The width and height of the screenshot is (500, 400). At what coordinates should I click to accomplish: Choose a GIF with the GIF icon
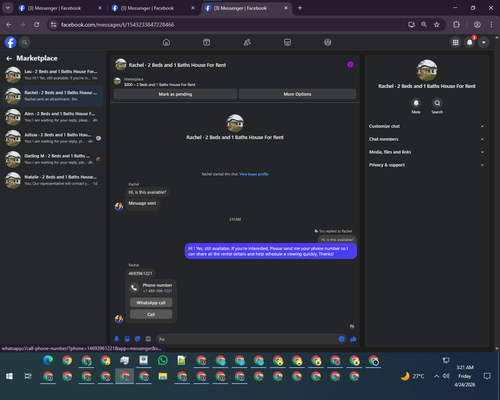(148, 339)
